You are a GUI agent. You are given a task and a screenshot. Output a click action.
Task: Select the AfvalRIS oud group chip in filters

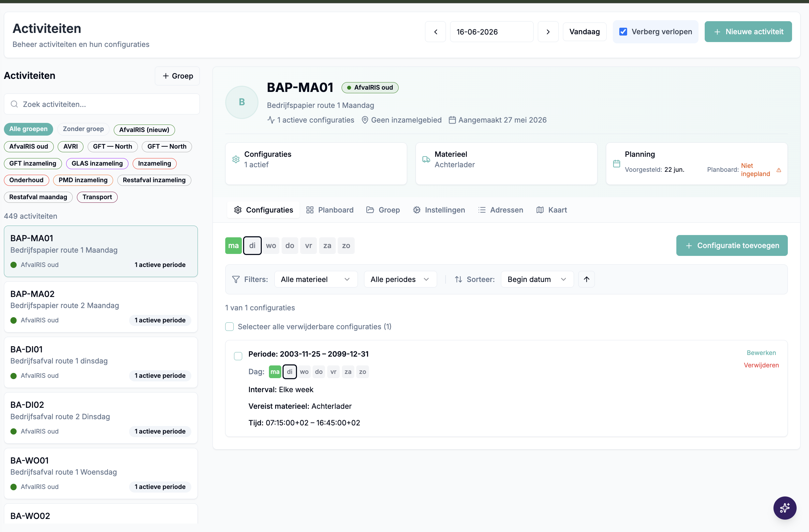click(29, 146)
